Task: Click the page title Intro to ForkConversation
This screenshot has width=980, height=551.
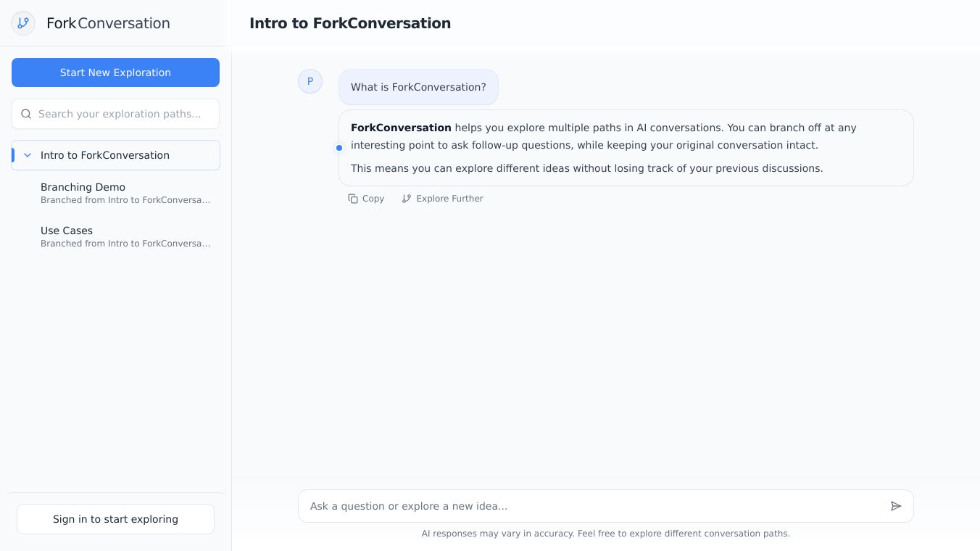Action: (x=350, y=23)
